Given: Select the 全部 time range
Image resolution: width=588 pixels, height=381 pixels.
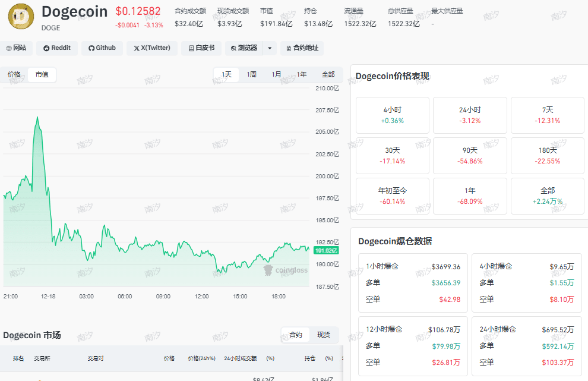Looking at the screenshot, I should [328, 74].
